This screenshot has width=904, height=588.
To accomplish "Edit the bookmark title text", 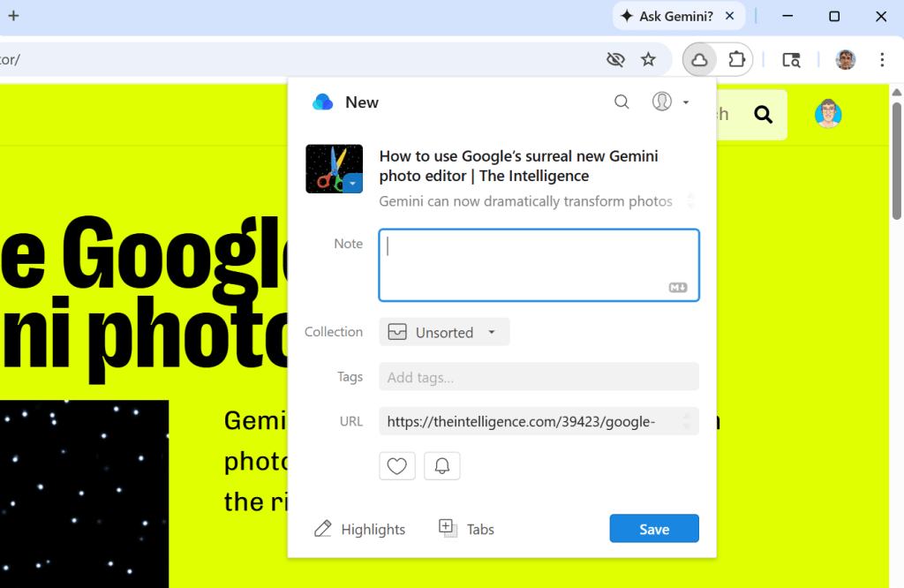I will coord(519,166).
